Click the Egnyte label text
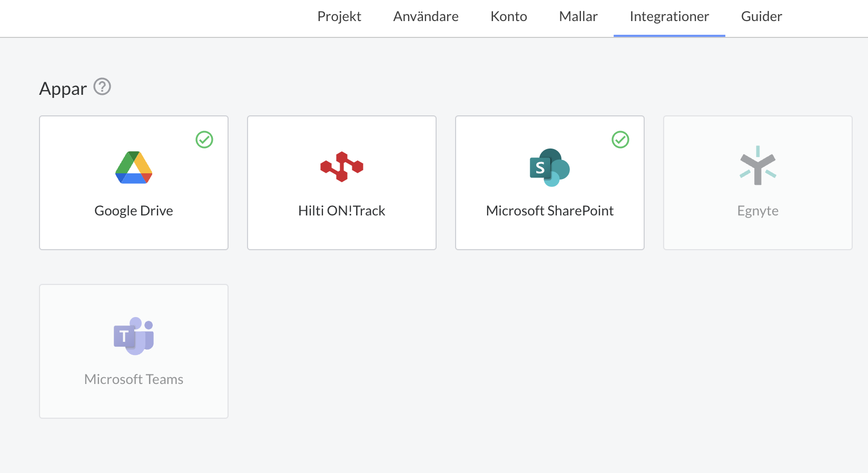The image size is (868, 473). (758, 211)
